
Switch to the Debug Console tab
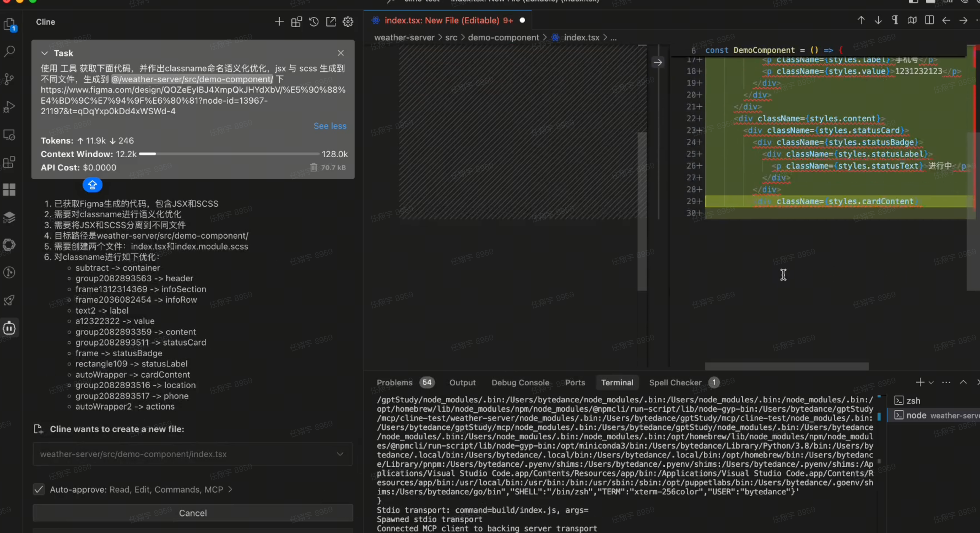tap(520, 383)
